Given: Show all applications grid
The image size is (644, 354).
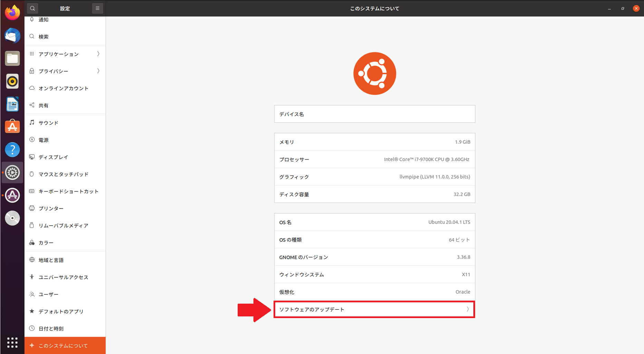Looking at the screenshot, I should (12, 342).
